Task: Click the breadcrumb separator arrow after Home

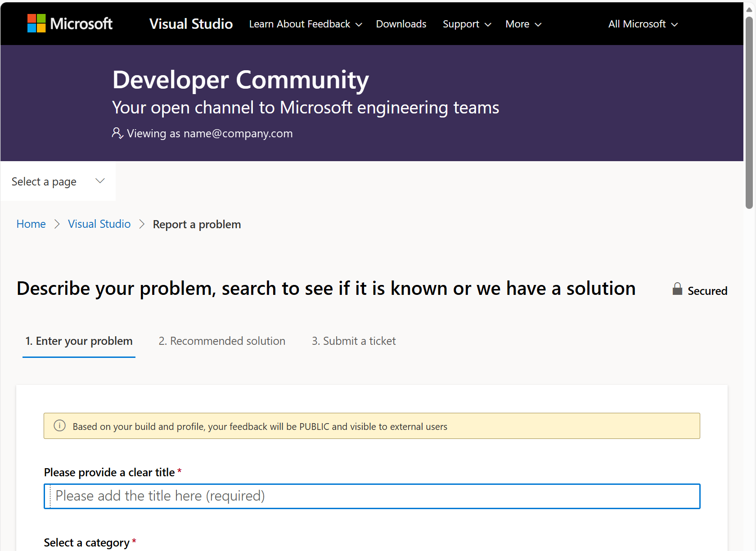Action: [x=57, y=224]
